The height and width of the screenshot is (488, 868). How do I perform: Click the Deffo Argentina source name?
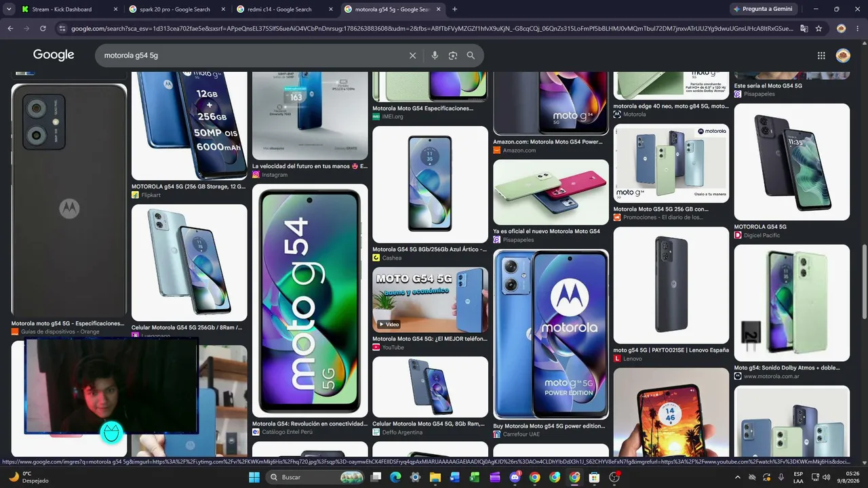pyautogui.click(x=402, y=432)
